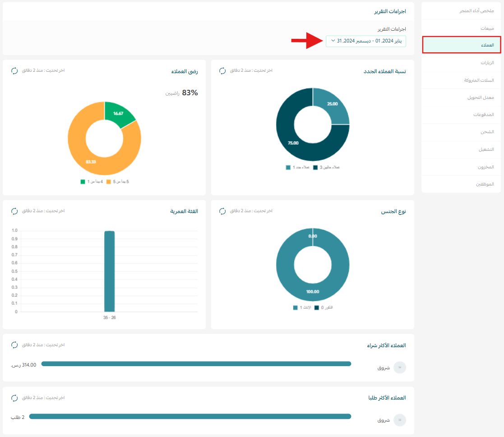Open the الزيارات visits report
The height and width of the screenshot is (437, 504).
click(x=486, y=63)
